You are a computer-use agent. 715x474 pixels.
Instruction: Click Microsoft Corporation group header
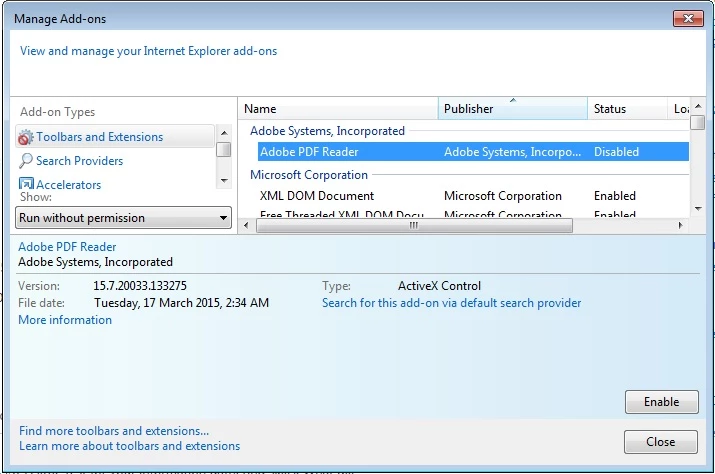click(x=309, y=175)
